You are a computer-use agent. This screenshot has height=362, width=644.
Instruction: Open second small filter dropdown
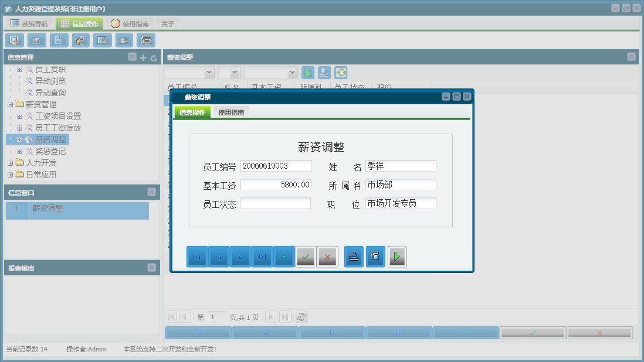tap(235, 73)
